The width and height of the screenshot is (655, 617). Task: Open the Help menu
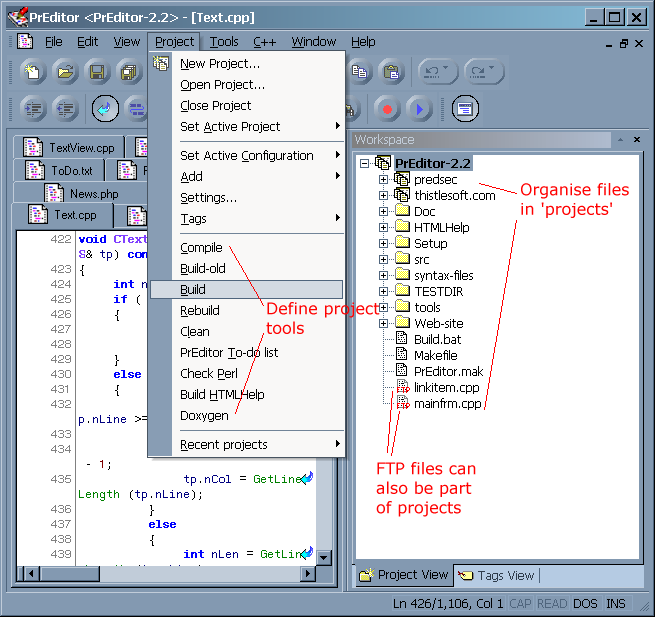tap(363, 42)
